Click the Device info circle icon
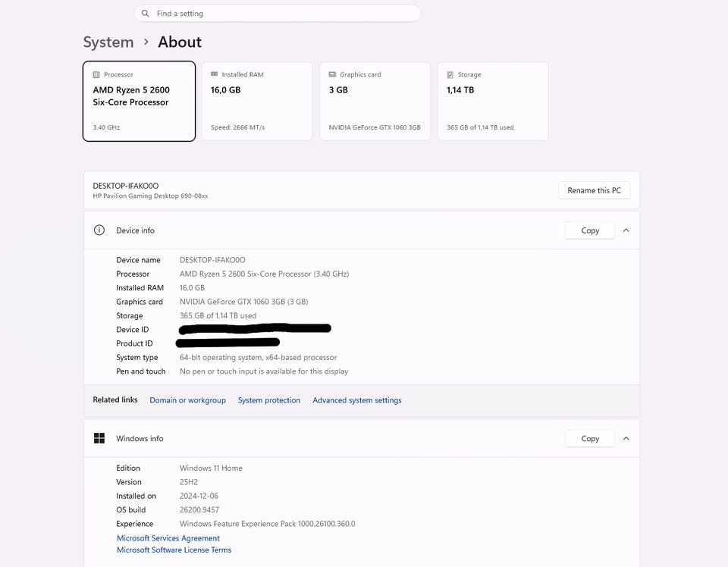Viewport: 728px width, 567px height. coord(99,230)
